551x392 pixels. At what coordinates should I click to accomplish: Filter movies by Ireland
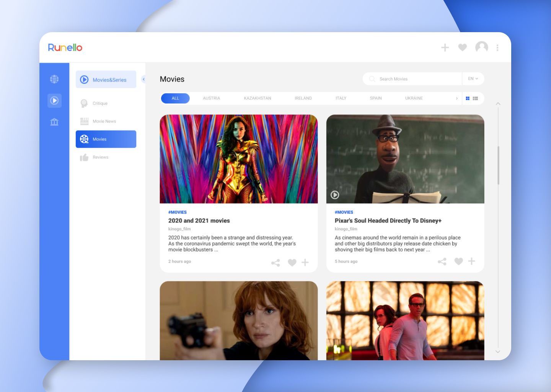pyautogui.click(x=303, y=98)
